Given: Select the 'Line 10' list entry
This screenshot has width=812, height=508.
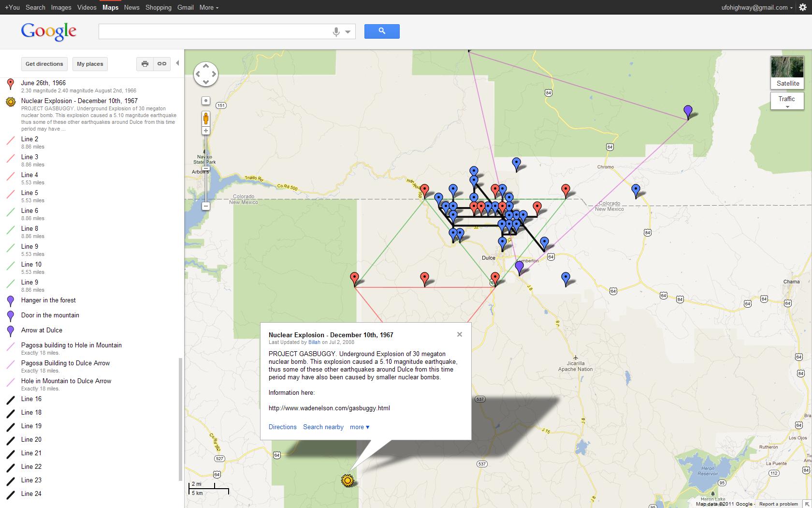Looking at the screenshot, I should click(x=31, y=265).
